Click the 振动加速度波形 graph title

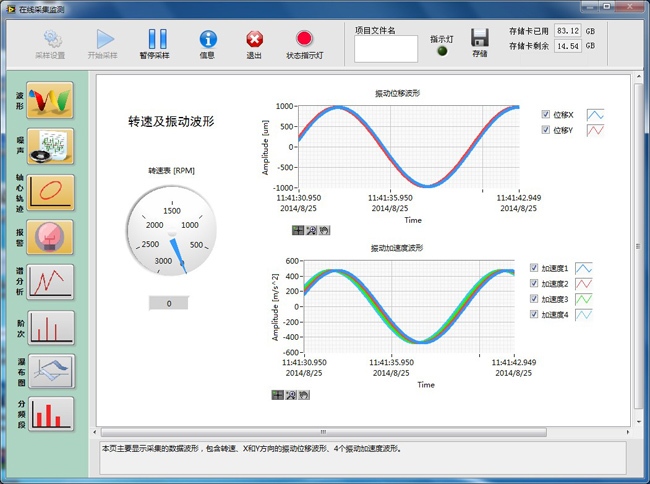pyautogui.click(x=397, y=248)
